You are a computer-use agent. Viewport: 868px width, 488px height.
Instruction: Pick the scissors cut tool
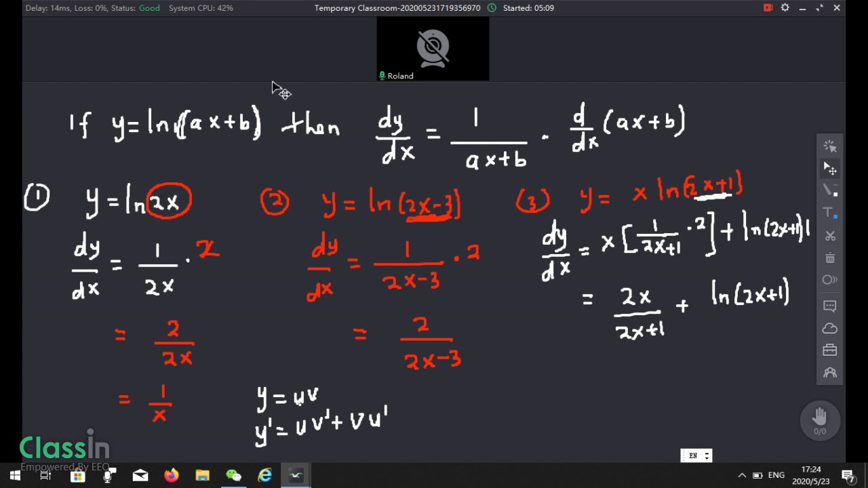pos(830,236)
